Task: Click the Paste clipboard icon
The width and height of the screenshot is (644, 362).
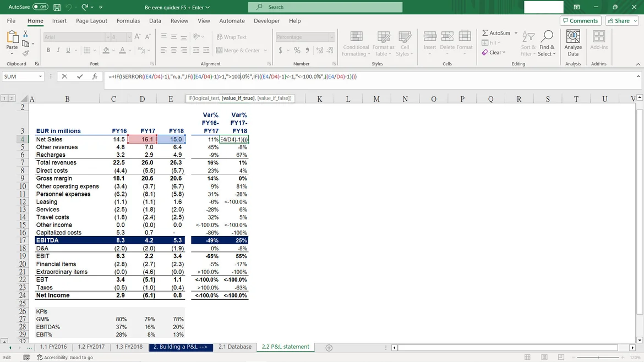Action: point(12,41)
